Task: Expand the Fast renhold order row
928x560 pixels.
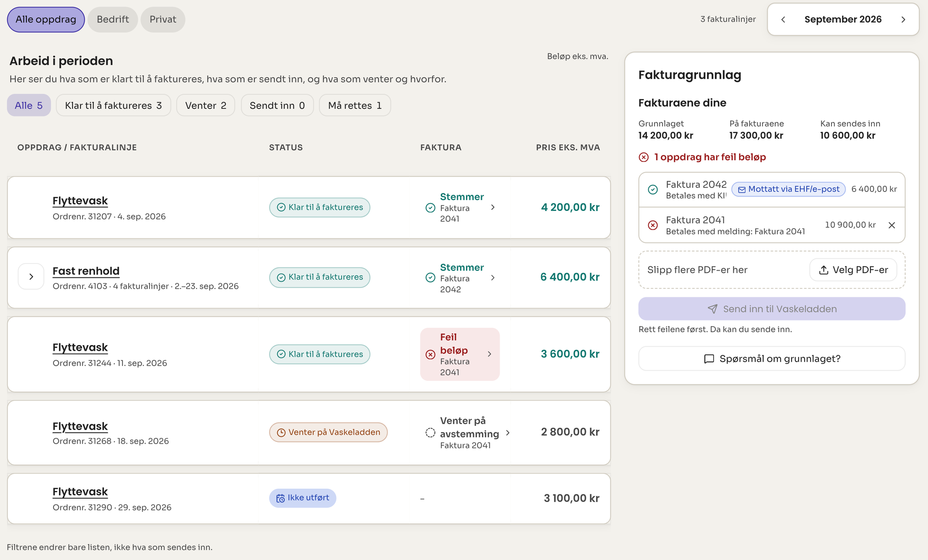Action: point(31,276)
